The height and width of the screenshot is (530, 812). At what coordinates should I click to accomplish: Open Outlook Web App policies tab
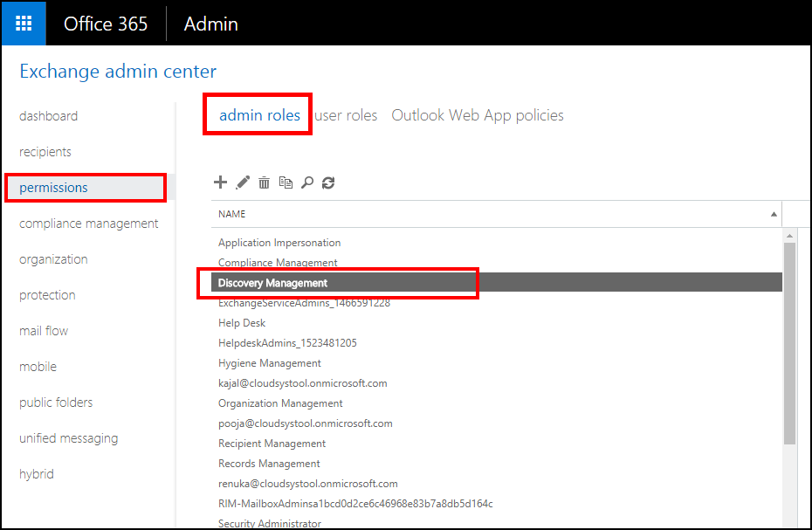click(478, 115)
